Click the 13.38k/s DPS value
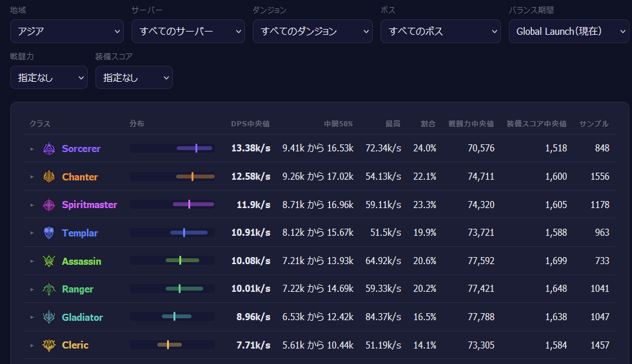This screenshot has height=364, width=632. (251, 148)
